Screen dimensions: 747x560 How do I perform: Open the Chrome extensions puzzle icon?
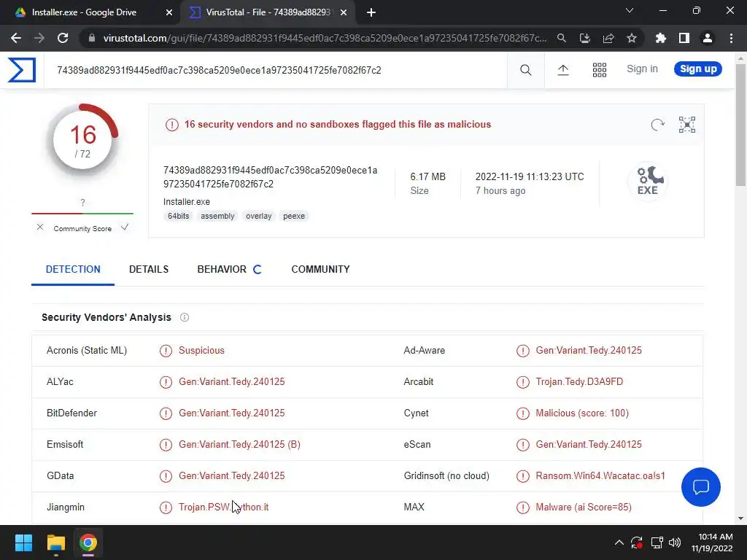point(661,38)
